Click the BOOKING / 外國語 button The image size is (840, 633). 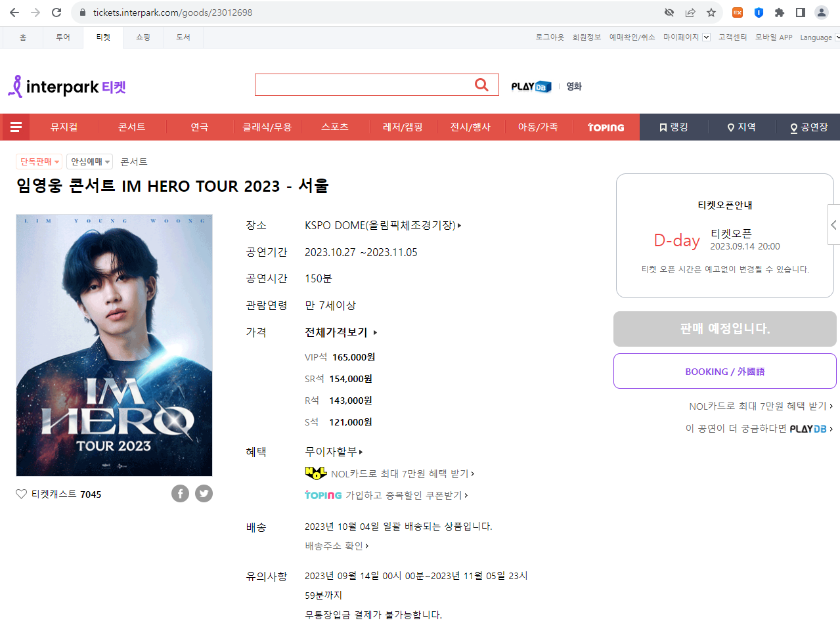coord(725,371)
